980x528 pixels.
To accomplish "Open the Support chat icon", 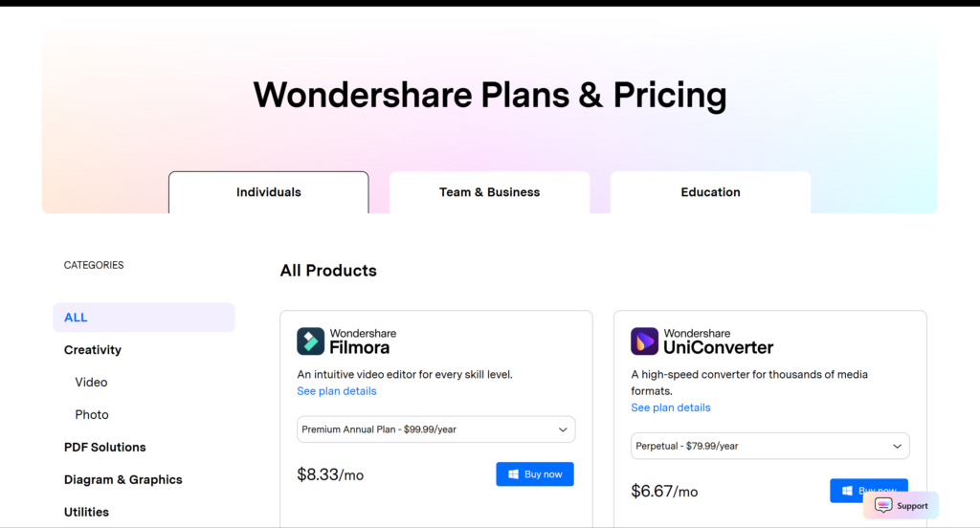I will 883,505.
